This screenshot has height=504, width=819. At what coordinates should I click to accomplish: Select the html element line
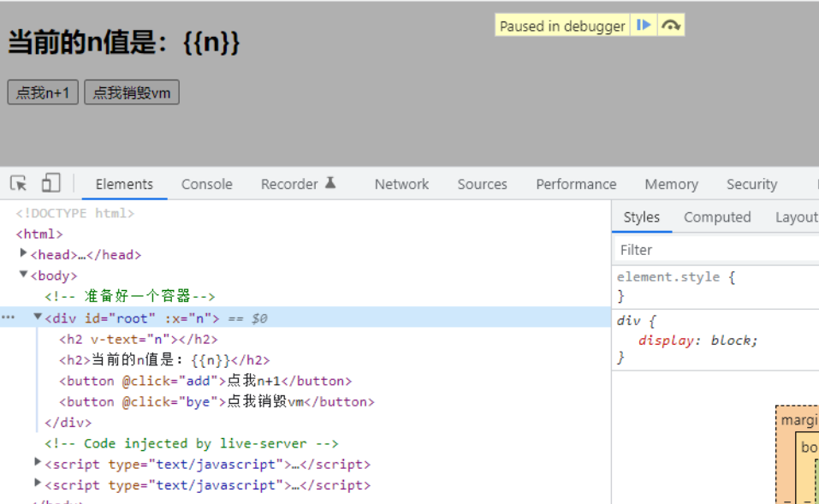(x=39, y=234)
